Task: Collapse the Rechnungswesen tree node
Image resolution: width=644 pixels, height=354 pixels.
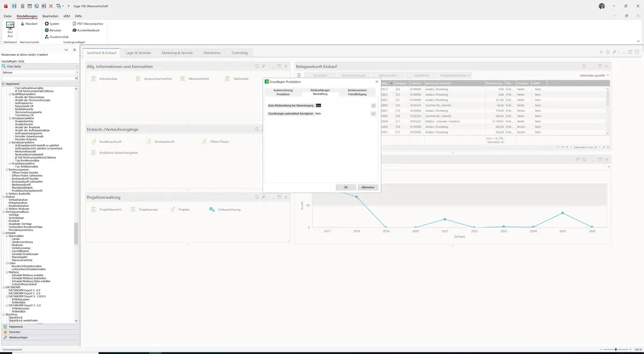Action: 6,169
